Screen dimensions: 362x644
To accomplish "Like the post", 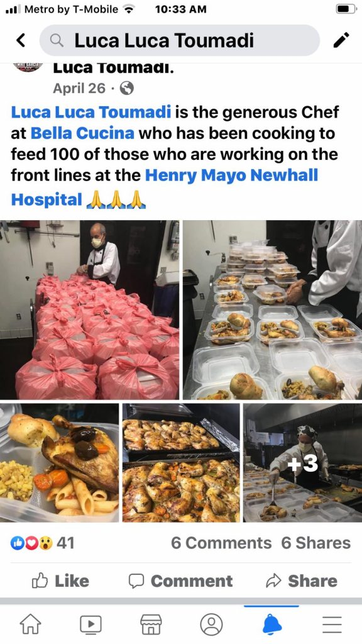I will [x=60, y=580].
